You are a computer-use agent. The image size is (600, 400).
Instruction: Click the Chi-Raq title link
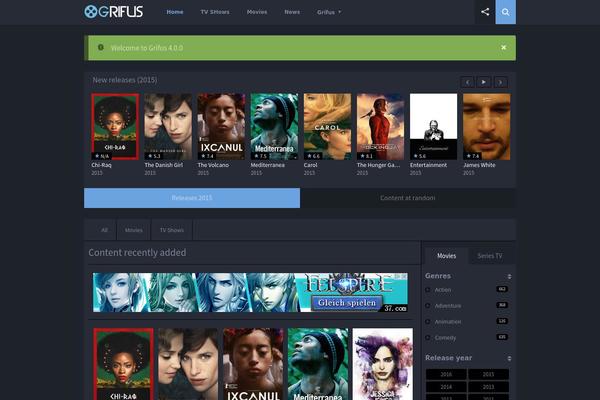click(101, 165)
